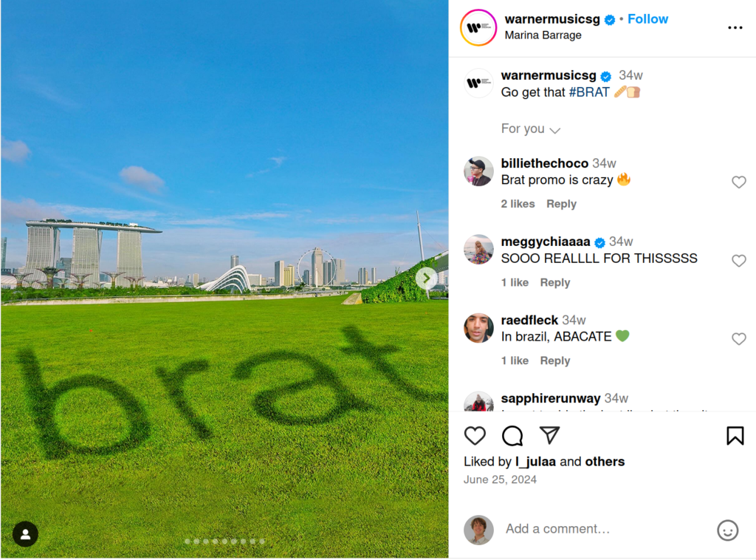Go to next photo with arrow
Image resolution: width=756 pixels, height=560 pixels.
click(426, 278)
